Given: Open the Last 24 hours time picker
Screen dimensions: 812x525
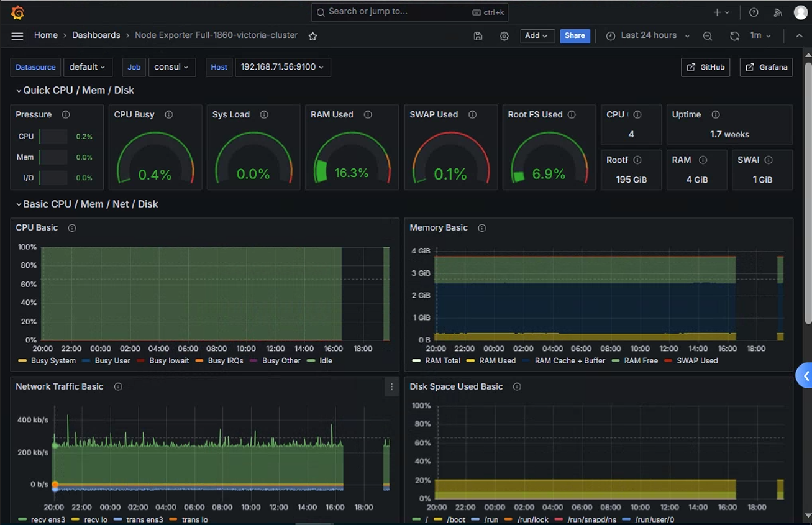Looking at the screenshot, I should click(648, 36).
